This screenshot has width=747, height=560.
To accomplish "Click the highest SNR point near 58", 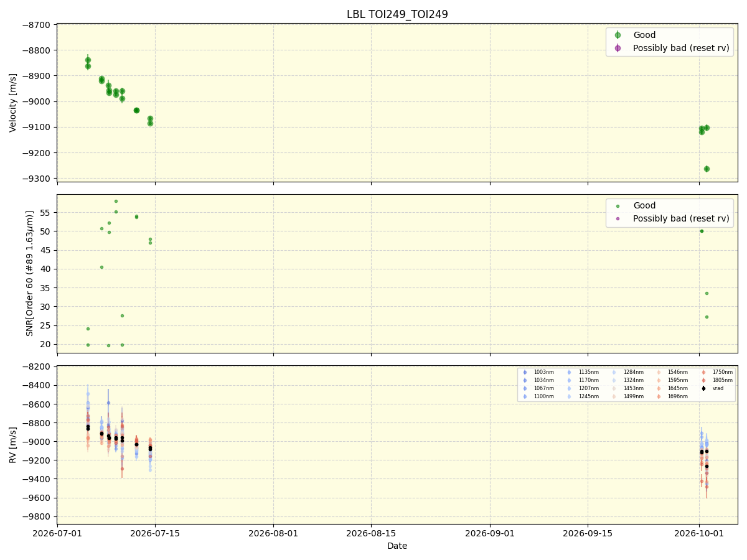I will click(x=116, y=201).
